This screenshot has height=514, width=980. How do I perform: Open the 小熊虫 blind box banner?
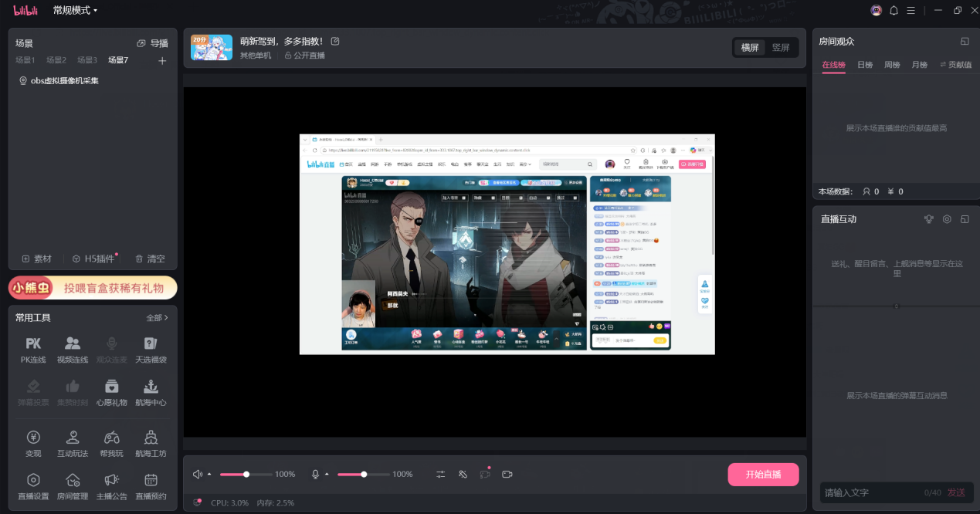tap(93, 288)
